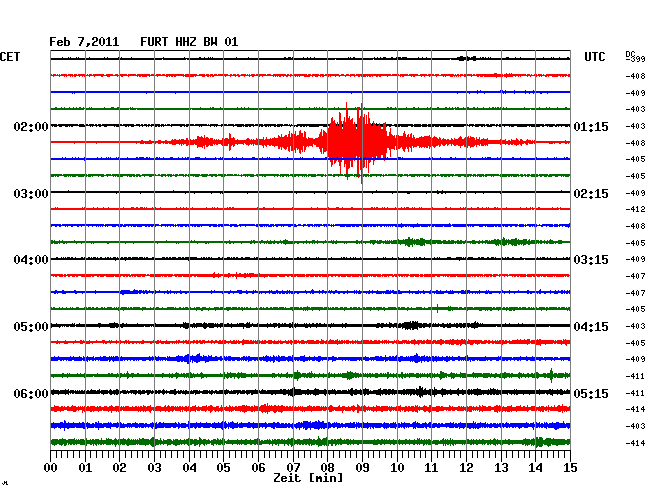This screenshot has height=494, width=650.
Task: Select minute tick label 02
Action: click(x=119, y=467)
